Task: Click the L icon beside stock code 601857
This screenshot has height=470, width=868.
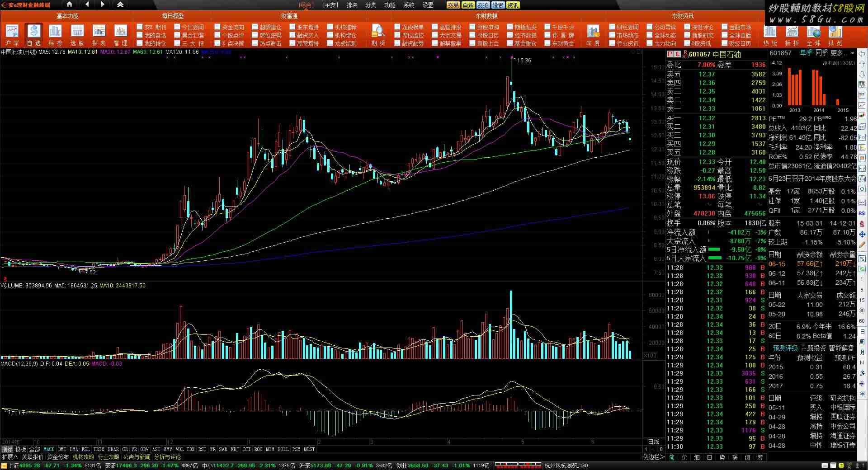Action: (678, 54)
